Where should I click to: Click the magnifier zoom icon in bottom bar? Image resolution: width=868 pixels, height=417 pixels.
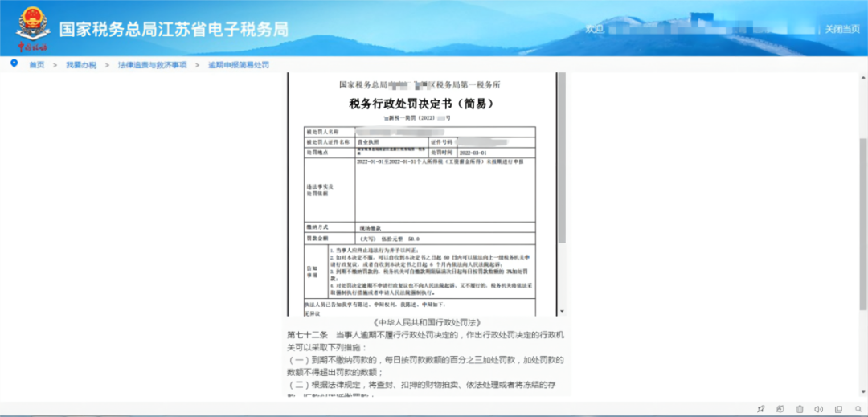pyautogui.click(x=857, y=409)
